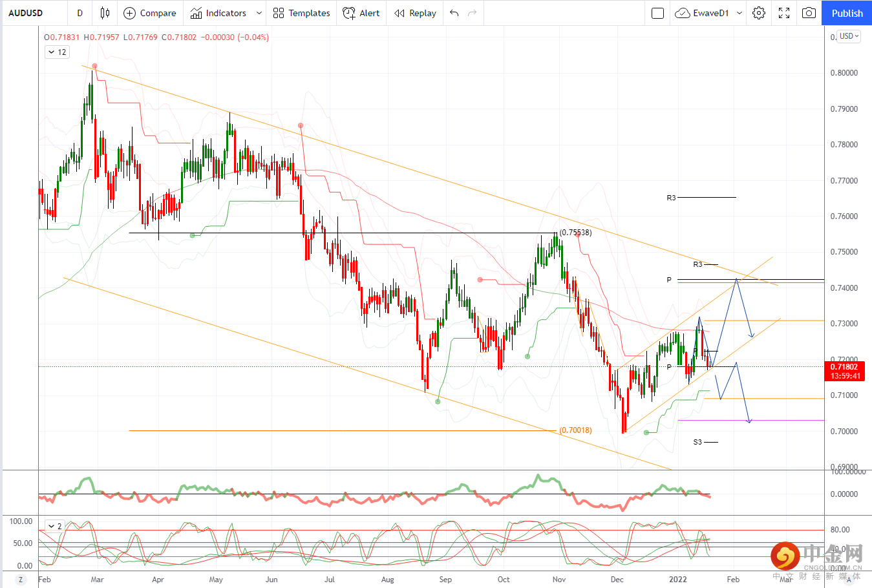Open the select layout square icon
This screenshot has height=588, width=872.
[657, 13]
